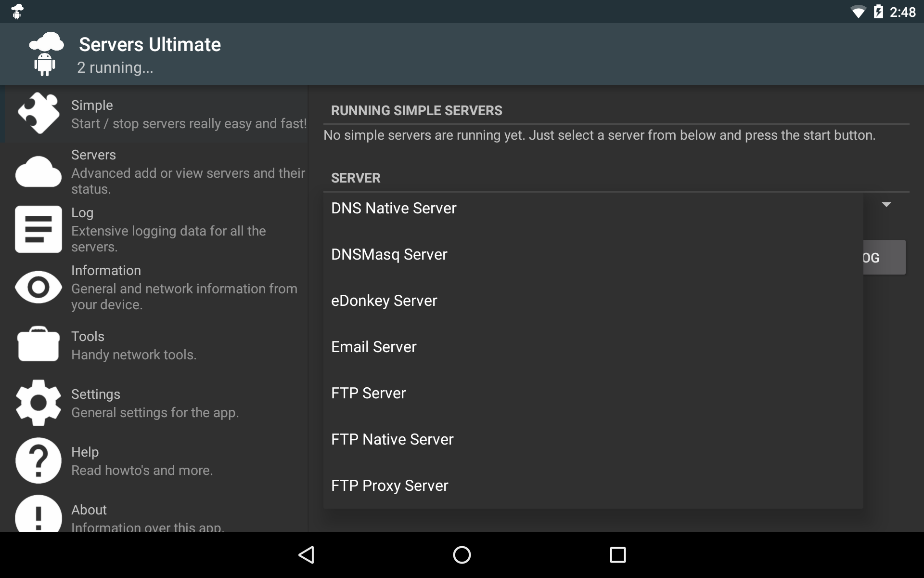Select FTP Native Server option
This screenshot has height=578, width=924.
[593, 439]
